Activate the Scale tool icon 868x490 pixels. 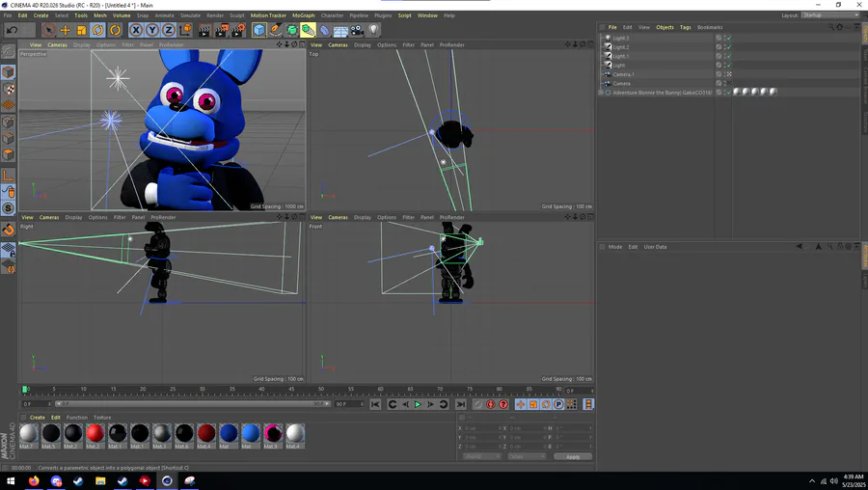[x=81, y=30]
